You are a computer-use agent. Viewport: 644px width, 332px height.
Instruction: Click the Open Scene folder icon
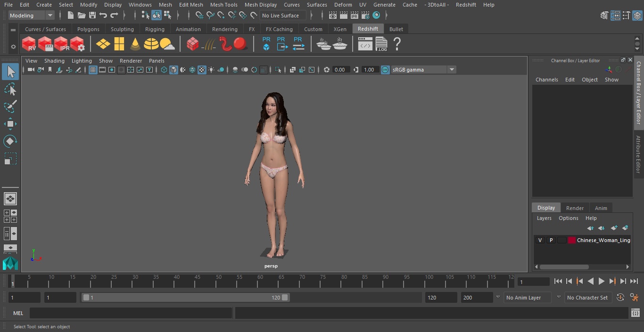coord(82,16)
